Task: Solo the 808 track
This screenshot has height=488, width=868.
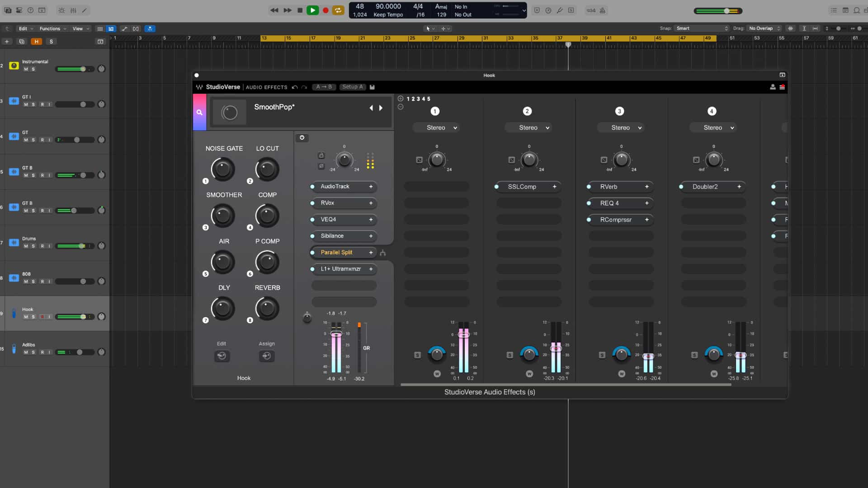Action: point(33,282)
